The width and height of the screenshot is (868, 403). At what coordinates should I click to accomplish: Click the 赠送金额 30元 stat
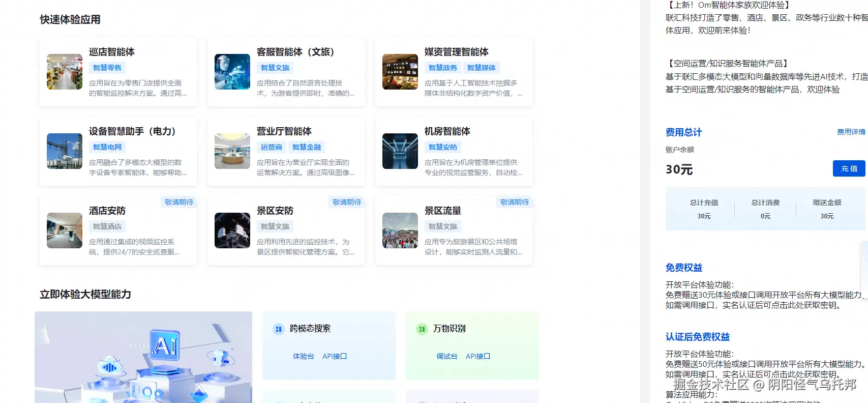pos(827,209)
